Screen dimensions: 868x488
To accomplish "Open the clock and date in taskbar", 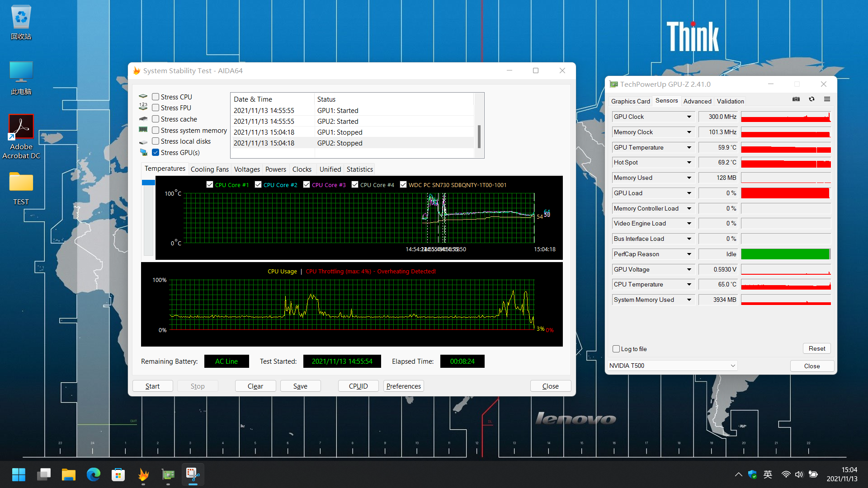I will pyautogui.click(x=842, y=474).
